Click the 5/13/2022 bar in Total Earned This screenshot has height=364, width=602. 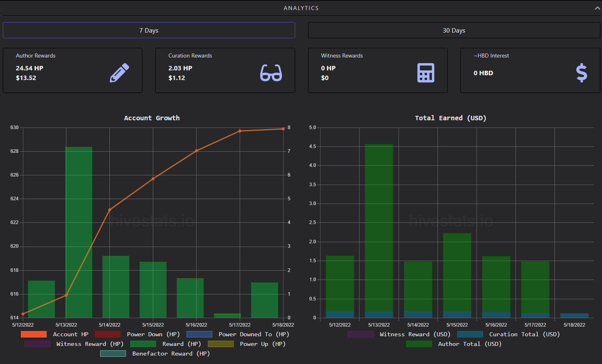click(x=379, y=231)
